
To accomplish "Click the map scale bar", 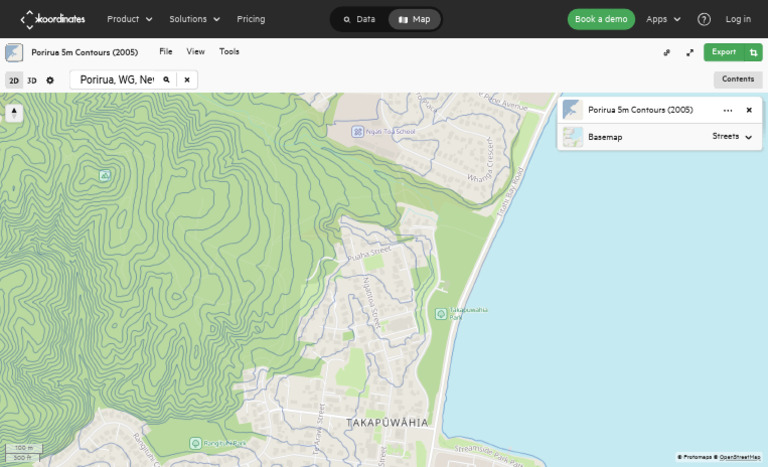I will [23, 452].
